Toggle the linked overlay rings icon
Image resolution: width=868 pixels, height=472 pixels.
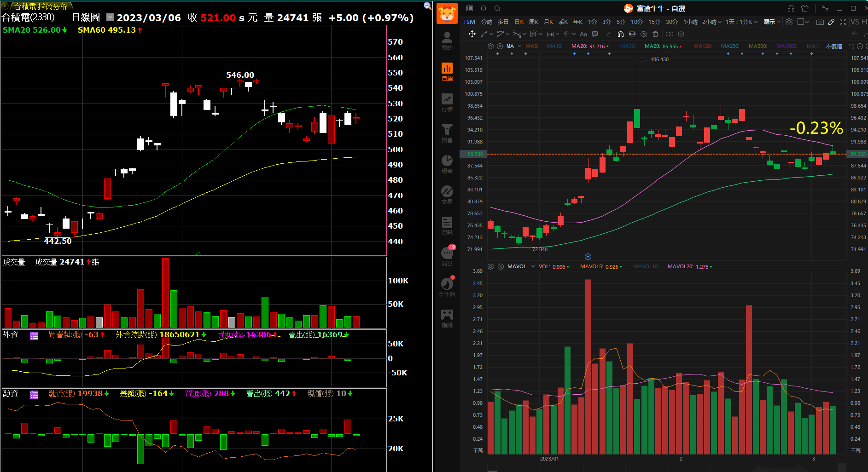tap(670, 34)
